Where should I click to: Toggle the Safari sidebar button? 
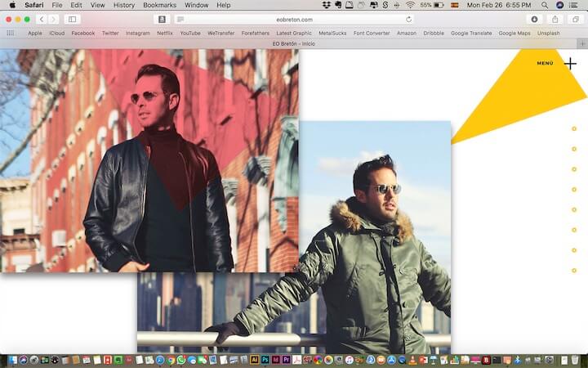pyautogui.click(x=72, y=19)
